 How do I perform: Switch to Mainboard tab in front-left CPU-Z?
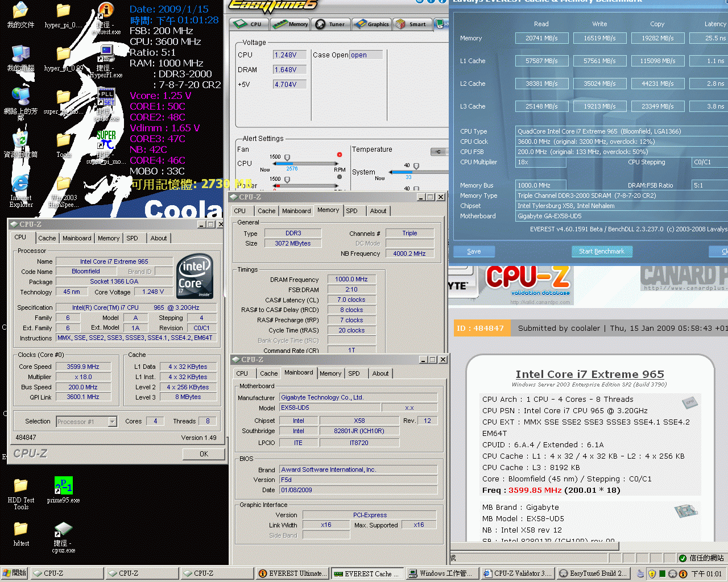tap(77, 238)
